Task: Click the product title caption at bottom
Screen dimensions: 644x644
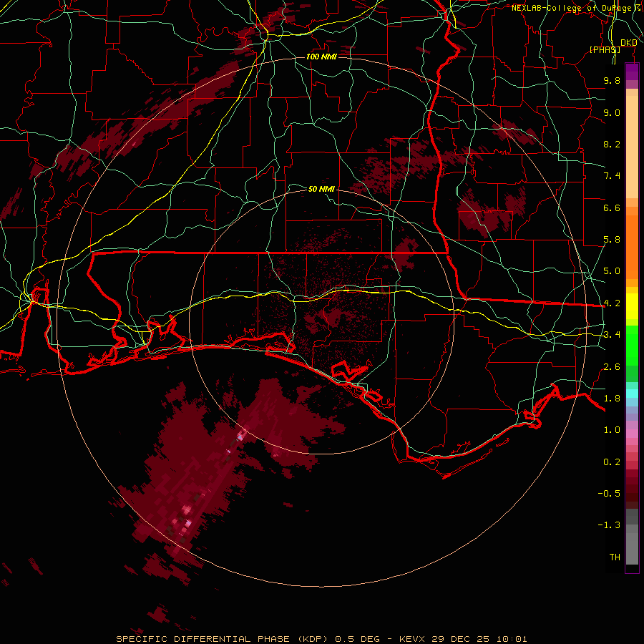Action: pyautogui.click(x=321, y=639)
